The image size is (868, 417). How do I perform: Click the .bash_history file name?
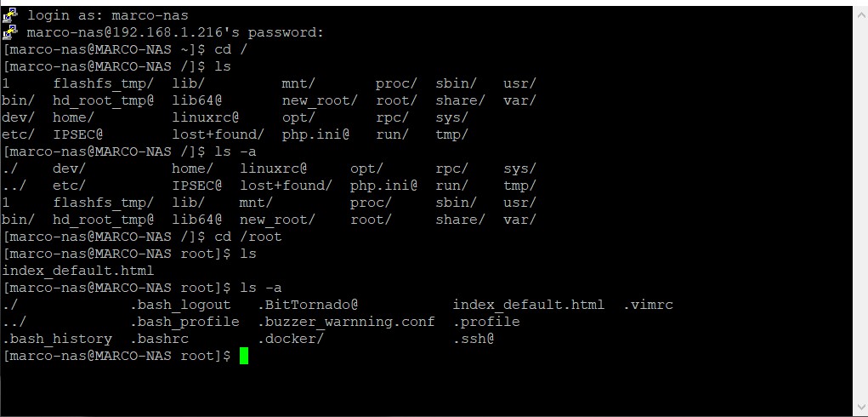[57, 339]
